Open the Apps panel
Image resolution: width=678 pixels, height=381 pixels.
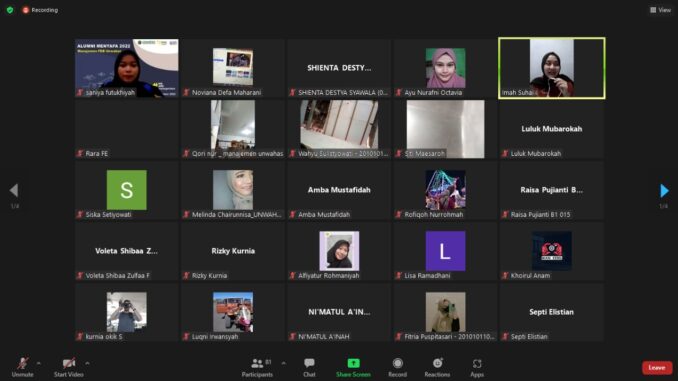pyautogui.click(x=477, y=367)
